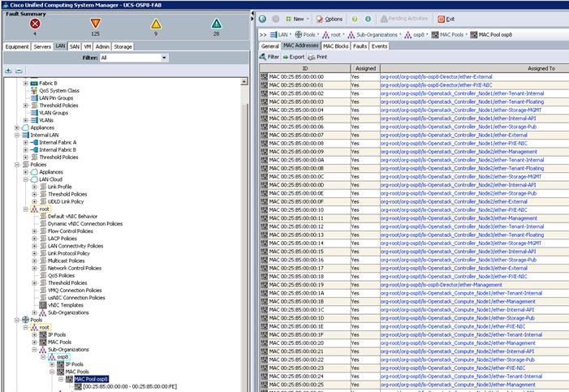Click the Exit toolbar button
The image size is (569, 392).
click(446, 19)
